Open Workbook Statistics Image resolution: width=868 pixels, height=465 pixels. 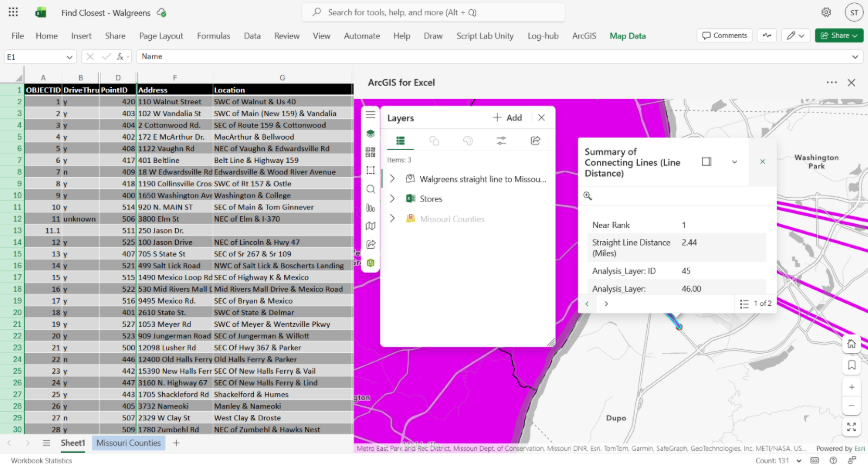42,461
